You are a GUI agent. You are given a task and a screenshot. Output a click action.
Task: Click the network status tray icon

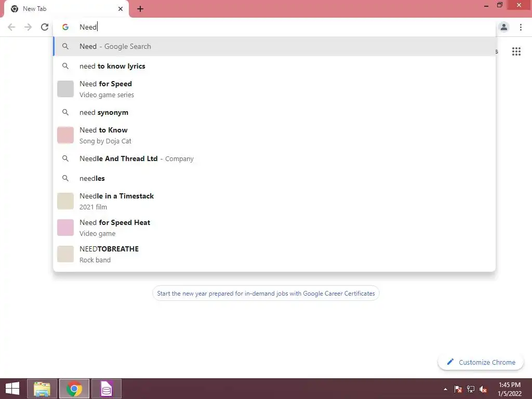471,389
